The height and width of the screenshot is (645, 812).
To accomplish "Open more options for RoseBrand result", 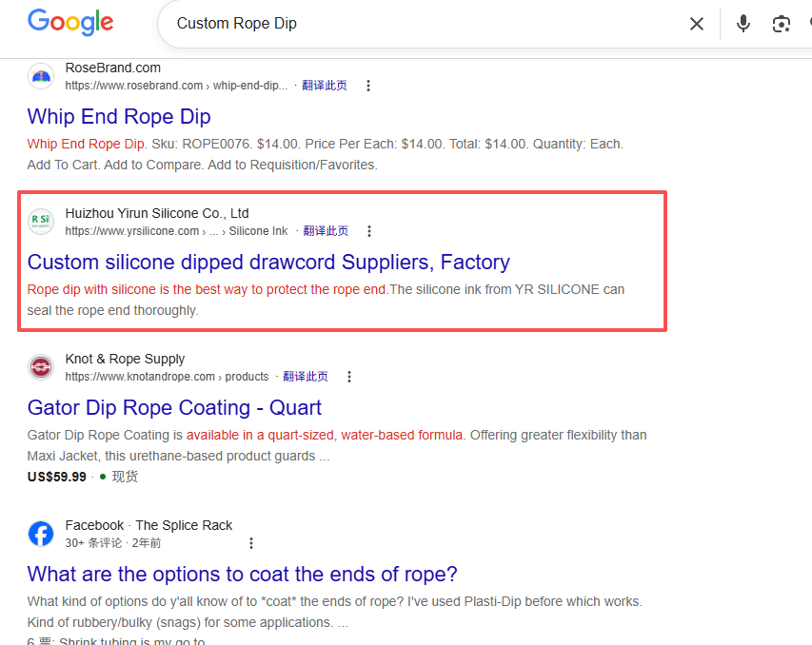I will click(x=368, y=86).
